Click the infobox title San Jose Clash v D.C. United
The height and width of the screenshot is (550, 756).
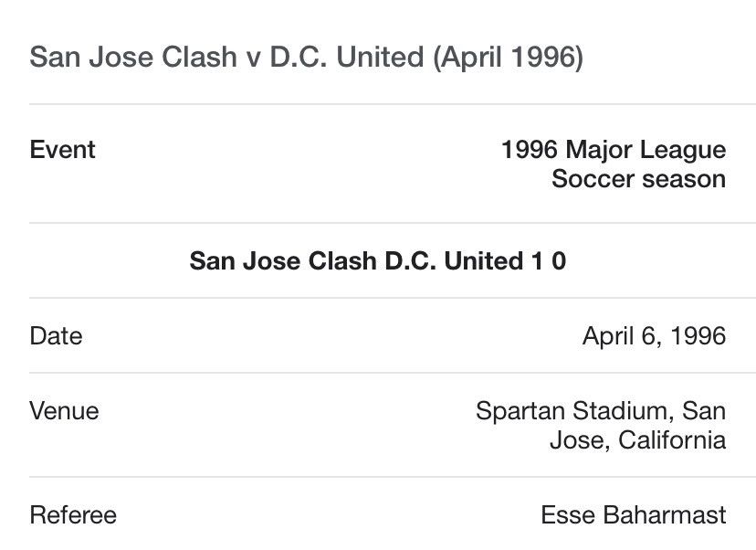(x=307, y=57)
